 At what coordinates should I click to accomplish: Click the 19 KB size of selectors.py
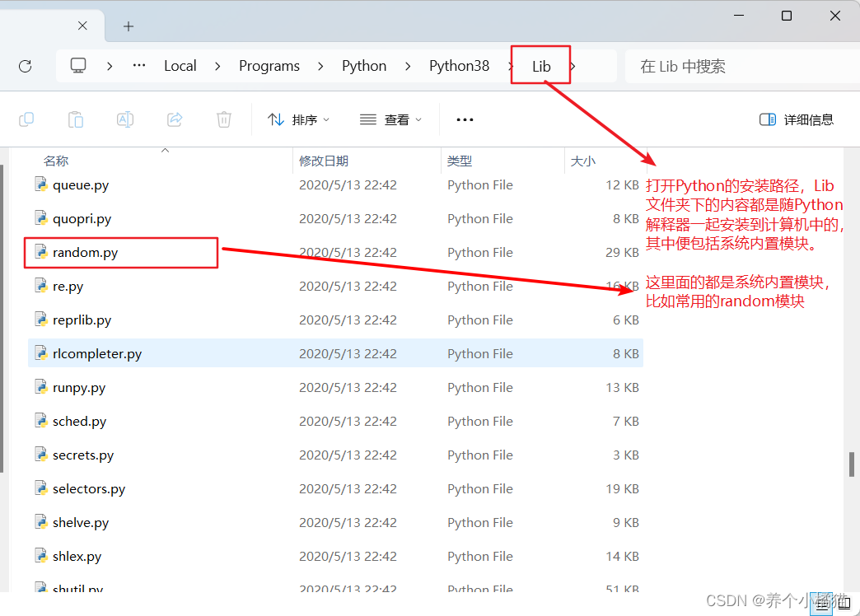point(622,488)
